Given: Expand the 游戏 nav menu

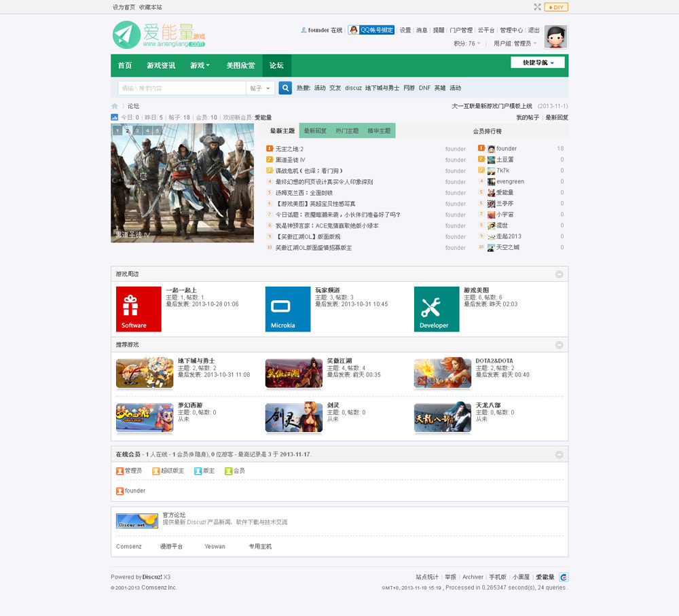Looking at the screenshot, I should [200, 65].
